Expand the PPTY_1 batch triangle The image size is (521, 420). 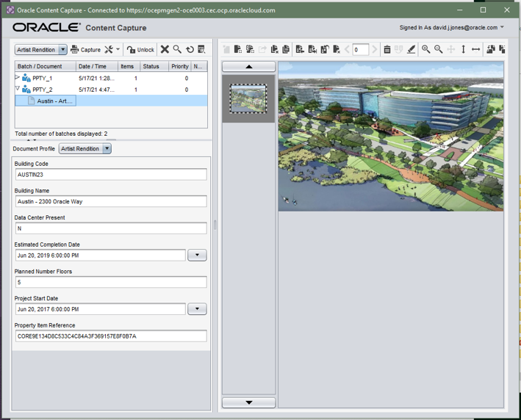[x=18, y=77]
